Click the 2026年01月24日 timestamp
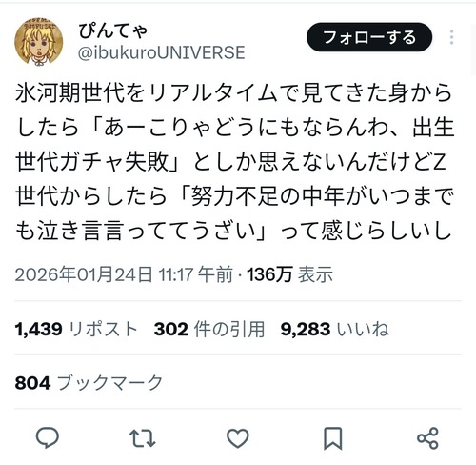This screenshot has width=476, height=465. (124, 274)
